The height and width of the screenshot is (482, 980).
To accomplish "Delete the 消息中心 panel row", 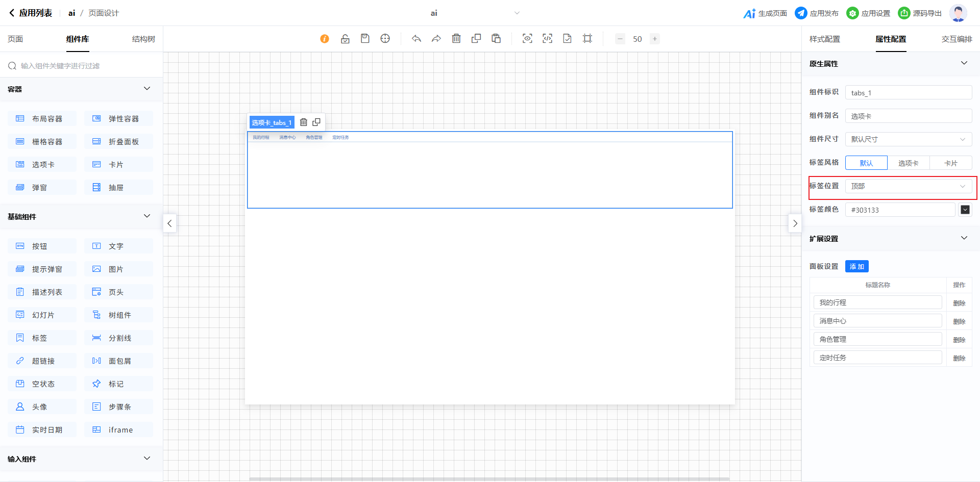I will [x=959, y=321].
